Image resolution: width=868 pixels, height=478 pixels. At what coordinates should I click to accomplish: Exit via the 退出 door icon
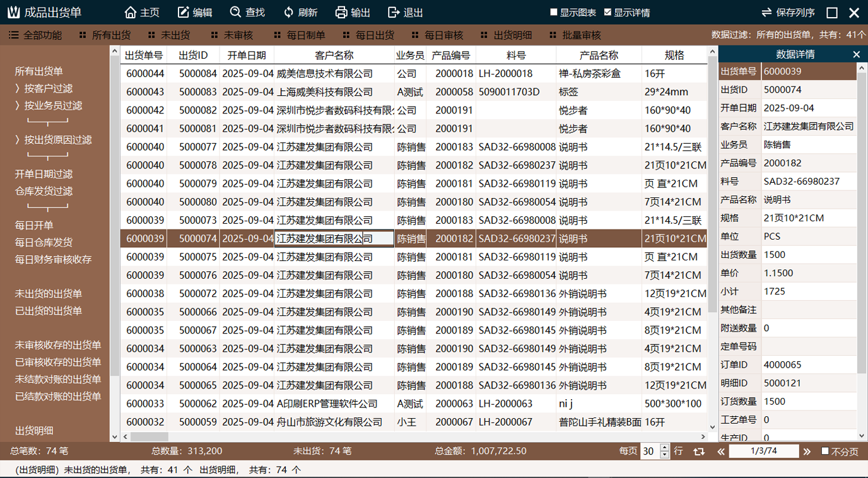click(x=391, y=12)
